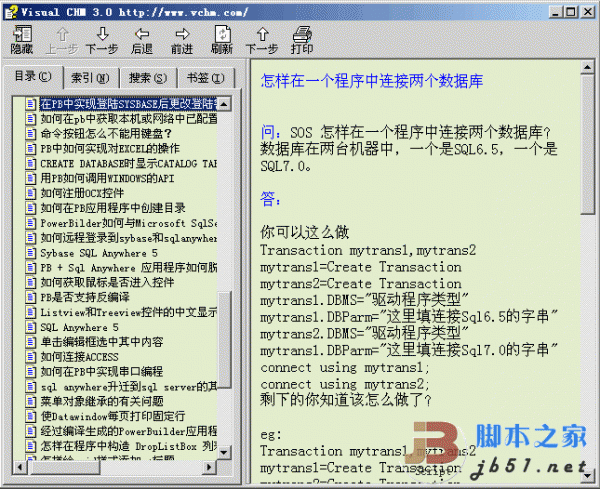Go back with the 后退 icon
This screenshot has height=489, width=600.
[142, 39]
